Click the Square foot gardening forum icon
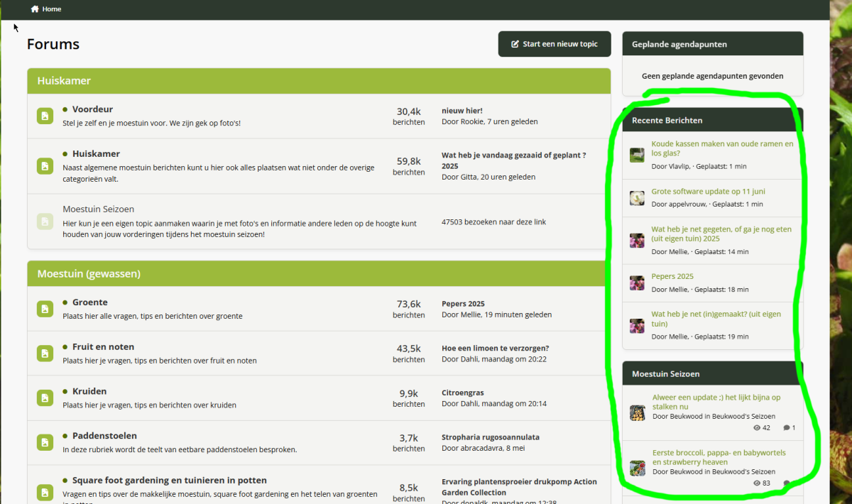The width and height of the screenshot is (852, 504). 45,492
